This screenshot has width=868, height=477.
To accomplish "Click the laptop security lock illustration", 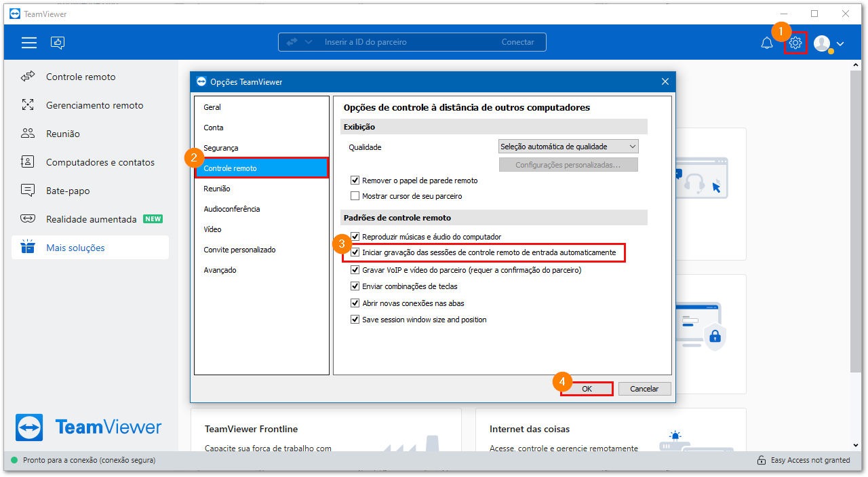I will tap(700, 326).
